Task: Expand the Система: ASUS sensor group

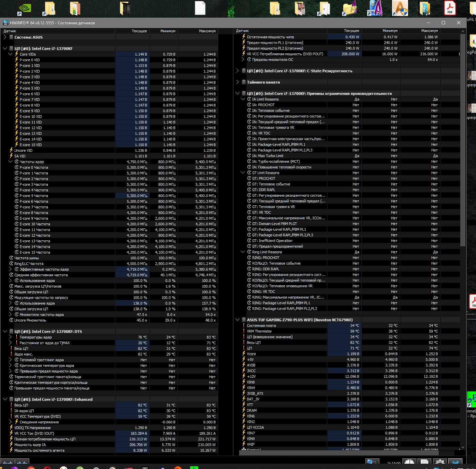Action: coord(5,37)
